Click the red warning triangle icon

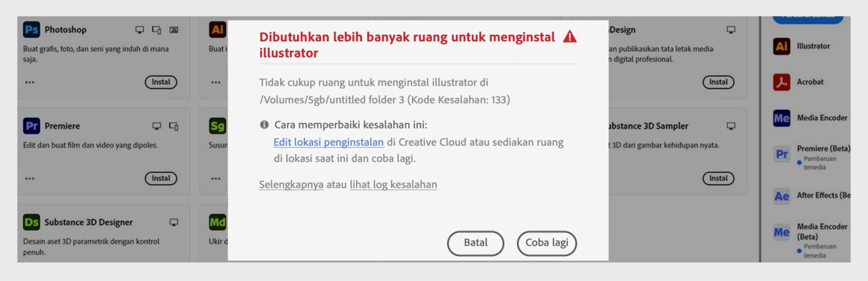tap(570, 37)
